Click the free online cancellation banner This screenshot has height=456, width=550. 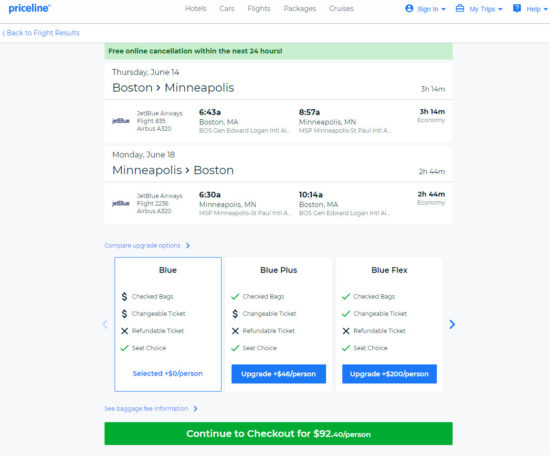point(279,51)
